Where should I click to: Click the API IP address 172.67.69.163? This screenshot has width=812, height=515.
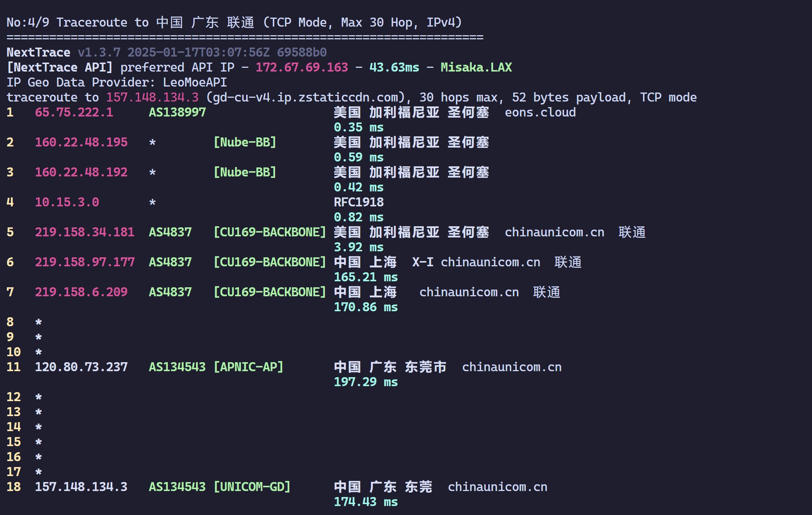click(302, 67)
